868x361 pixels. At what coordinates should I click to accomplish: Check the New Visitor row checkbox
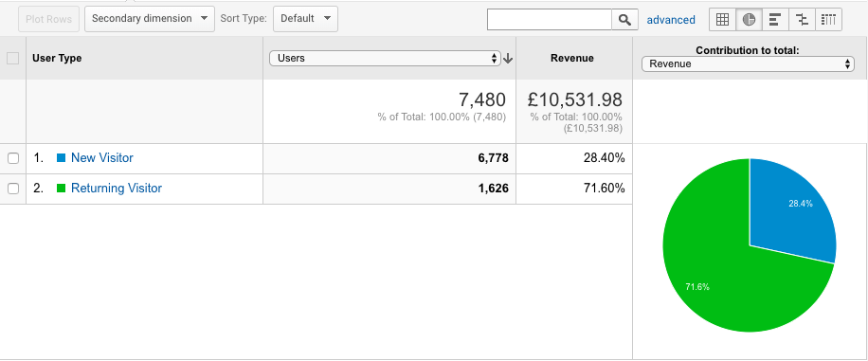click(13, 158)
